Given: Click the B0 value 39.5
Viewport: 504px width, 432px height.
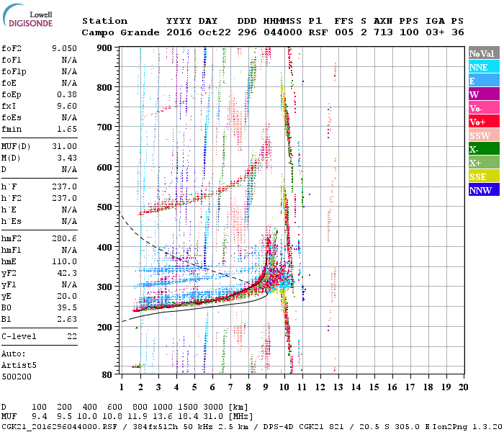Looking at the screenshot, I should (x=67, y=307).
